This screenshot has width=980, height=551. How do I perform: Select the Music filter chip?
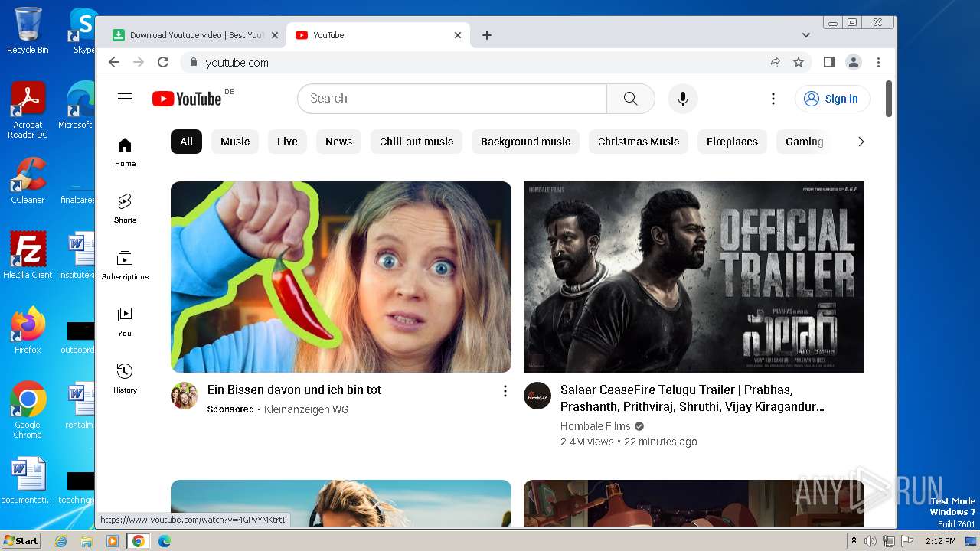(235, 142)
